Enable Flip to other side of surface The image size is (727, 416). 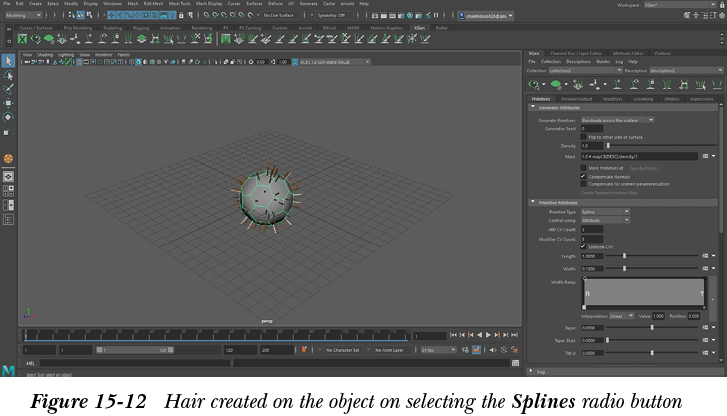pyautogui.click(x=584, y=137)
